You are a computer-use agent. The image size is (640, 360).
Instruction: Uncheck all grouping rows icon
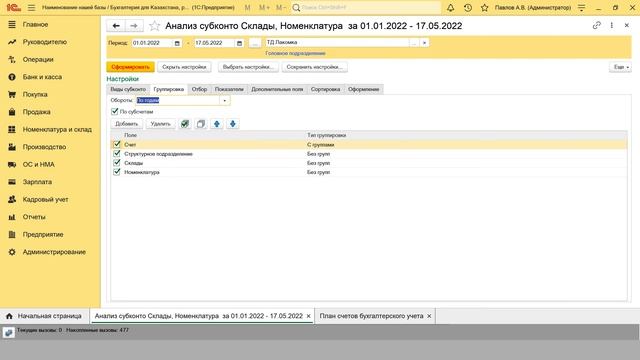(200, 124)
